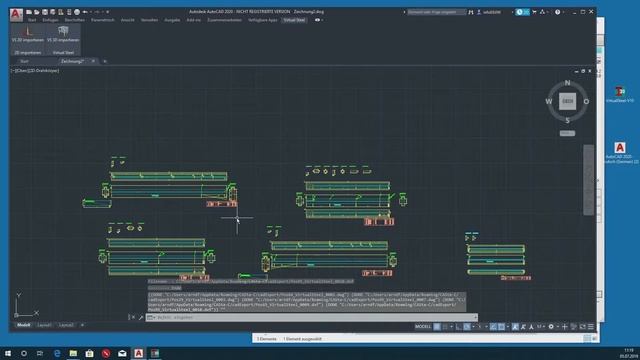
Task: Click New drawing in quick access toolbar
Action: coord(29,12)
